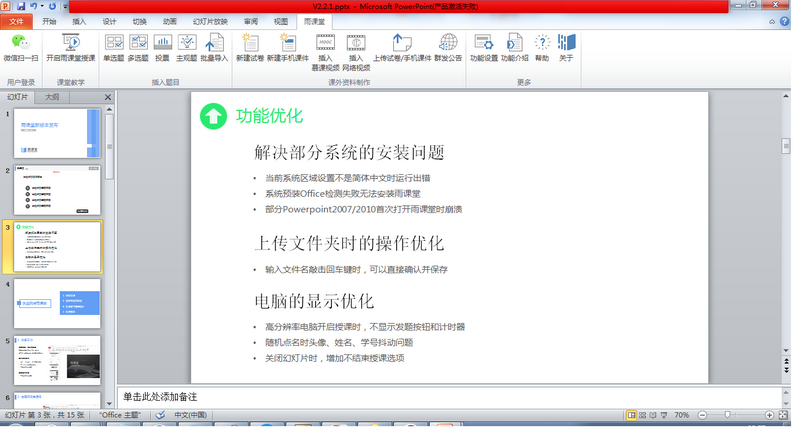Send a group announcement (群发公告)
This screenshot has height=431, width=800.
pos(448,48)
